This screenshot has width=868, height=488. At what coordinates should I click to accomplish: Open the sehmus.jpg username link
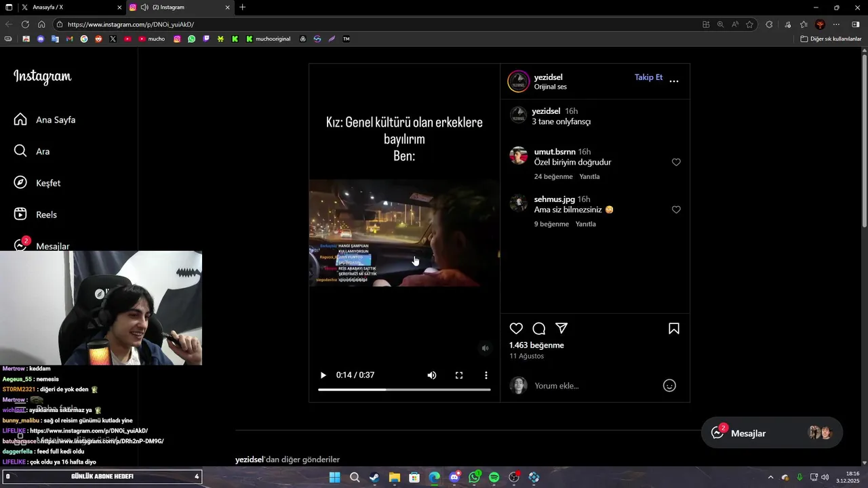(554, 199)
